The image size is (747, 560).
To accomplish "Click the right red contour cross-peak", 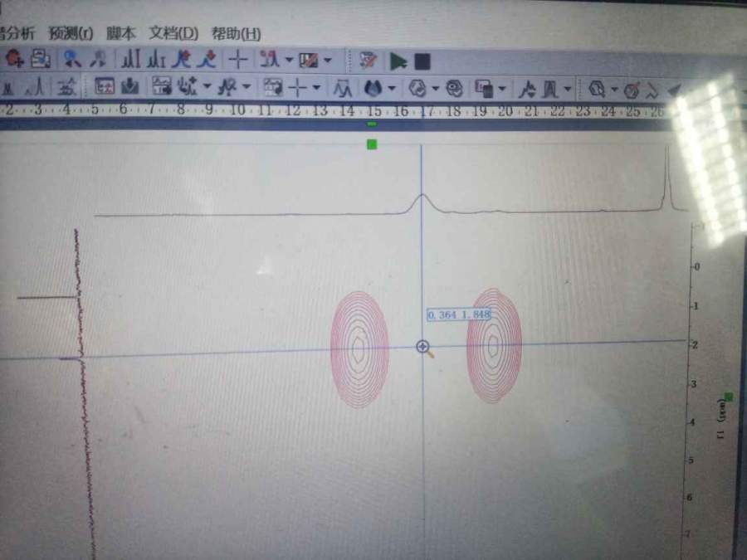I will [x=494, y=345].
